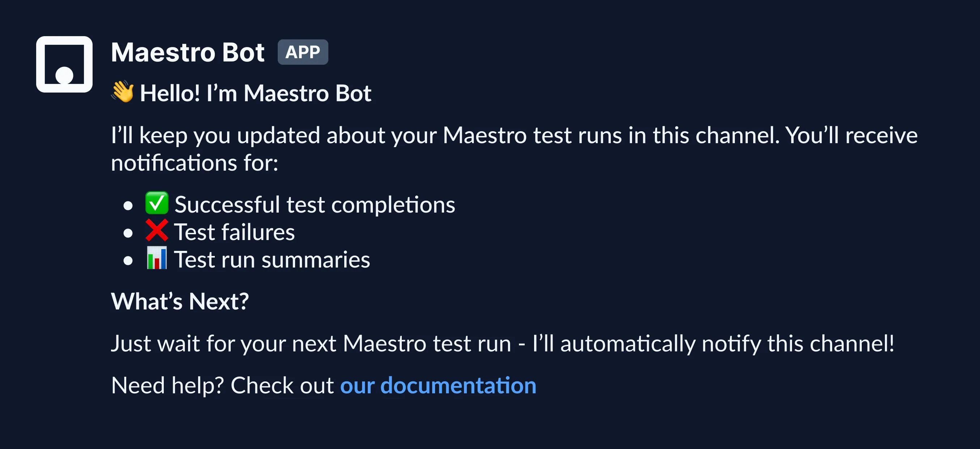Open the 'our documentation' link
980x449 pixels.
[438, 385]
